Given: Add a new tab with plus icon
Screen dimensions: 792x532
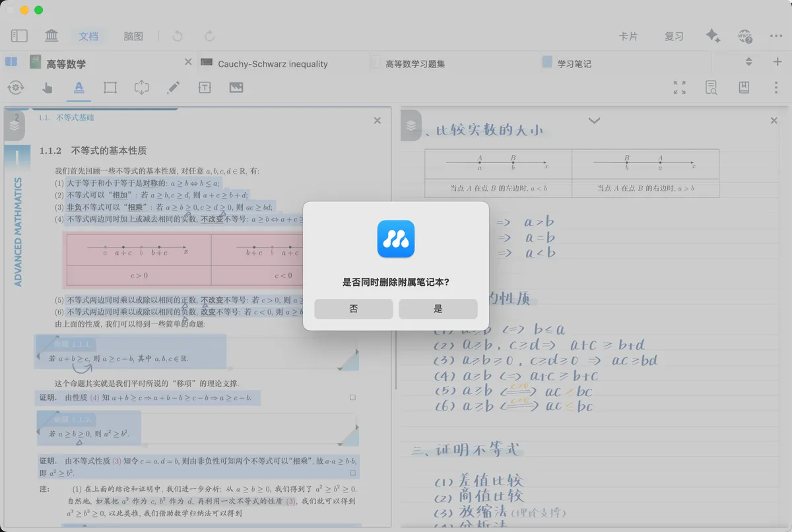Looking at the screenshot, I should [x=777, y=62].
